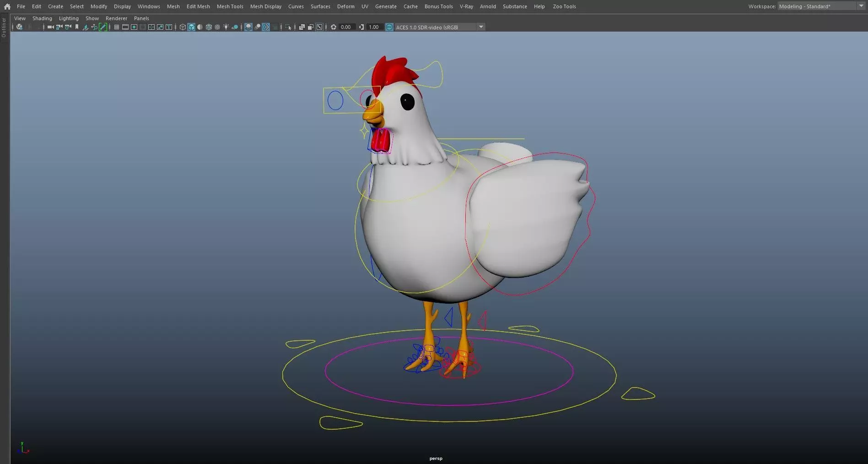Switch viewport to Wireframe display
868x464 pixels.
click(183, 27)
